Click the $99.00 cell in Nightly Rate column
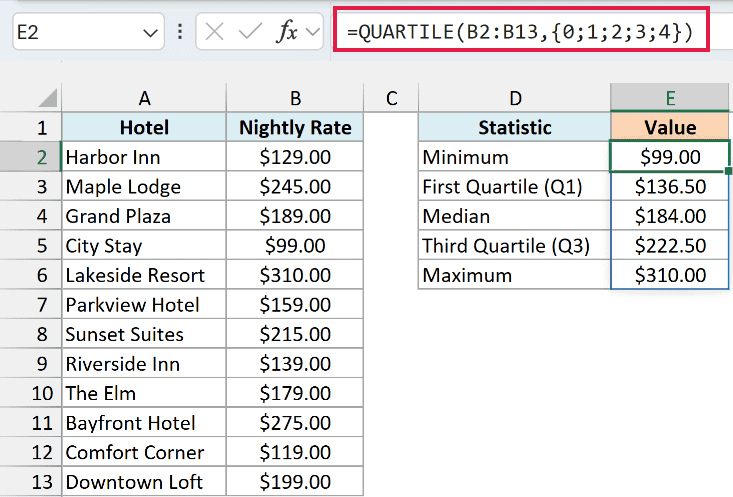This screenshot has height=497, width=733. pos(295,245)
